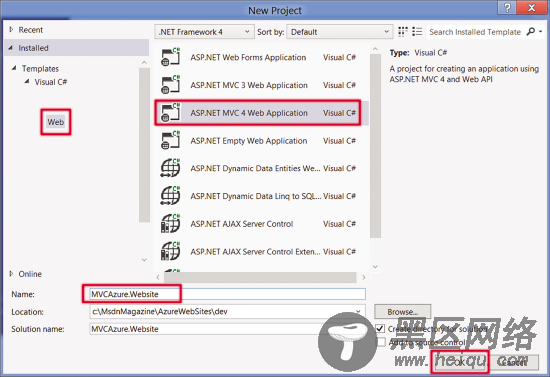
Task: Click the category tree vertical scrollbar
Action: tap(144, 145)
